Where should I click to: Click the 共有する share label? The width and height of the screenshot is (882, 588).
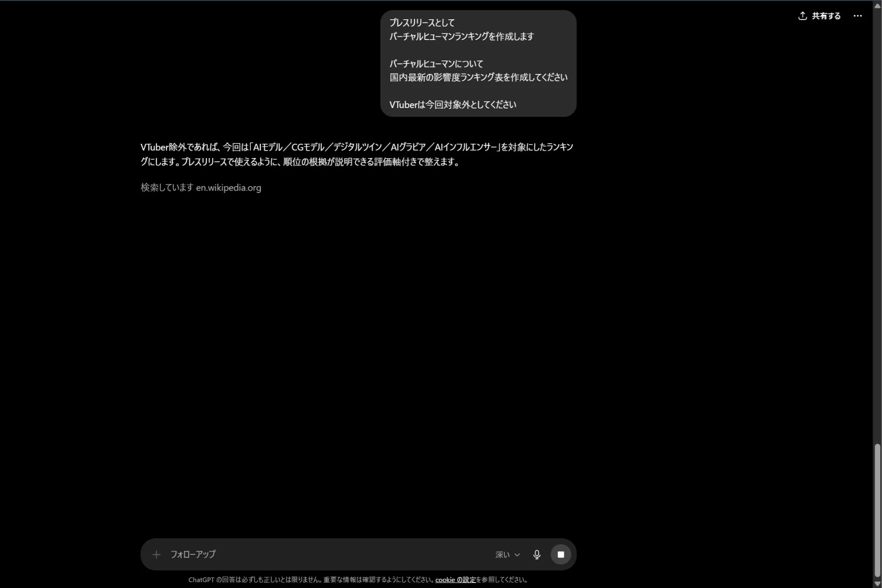826,16
